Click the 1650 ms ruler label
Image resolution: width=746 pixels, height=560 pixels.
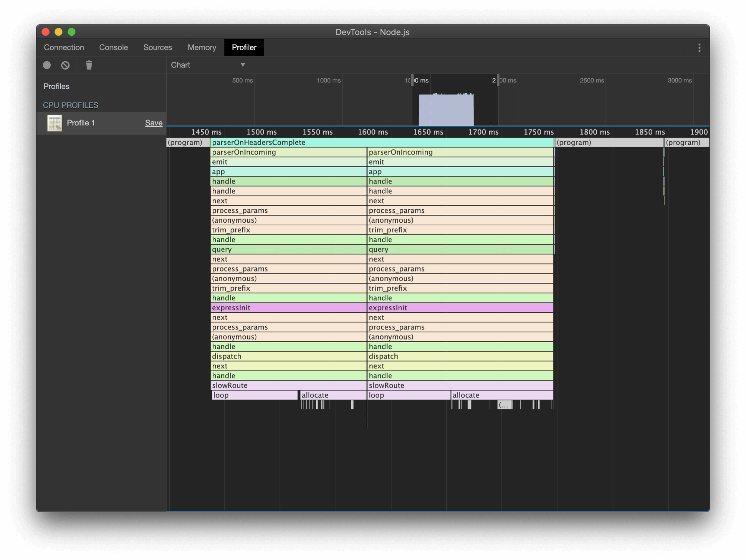point(428,132)
